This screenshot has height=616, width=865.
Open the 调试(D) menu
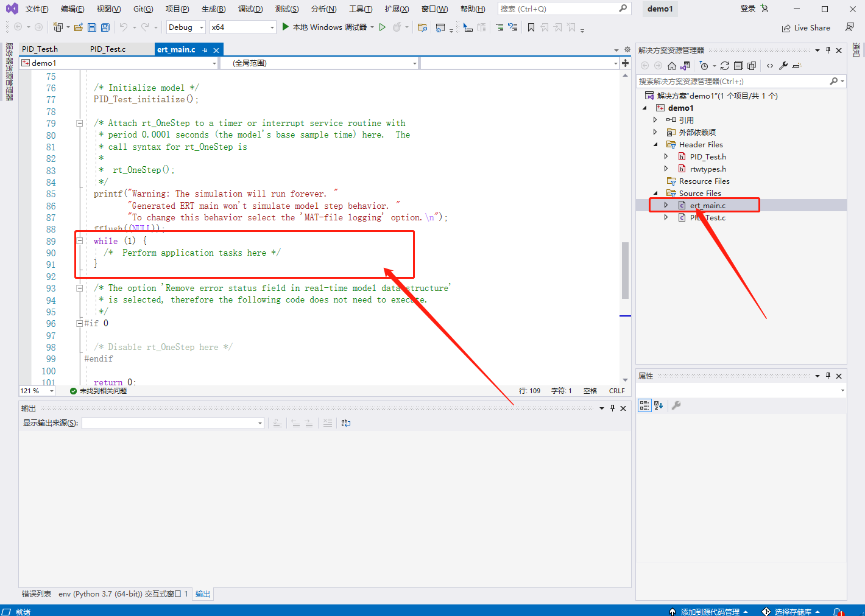click(250, 9)
